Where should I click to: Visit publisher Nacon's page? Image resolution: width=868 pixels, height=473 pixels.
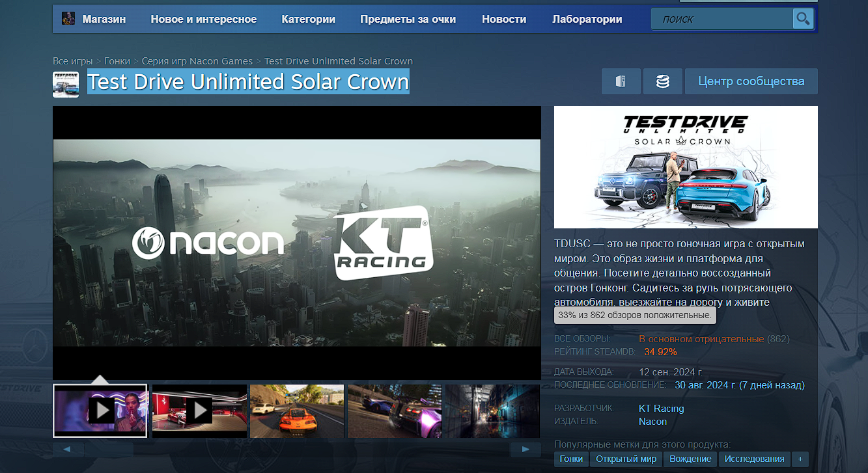[652, 421]
